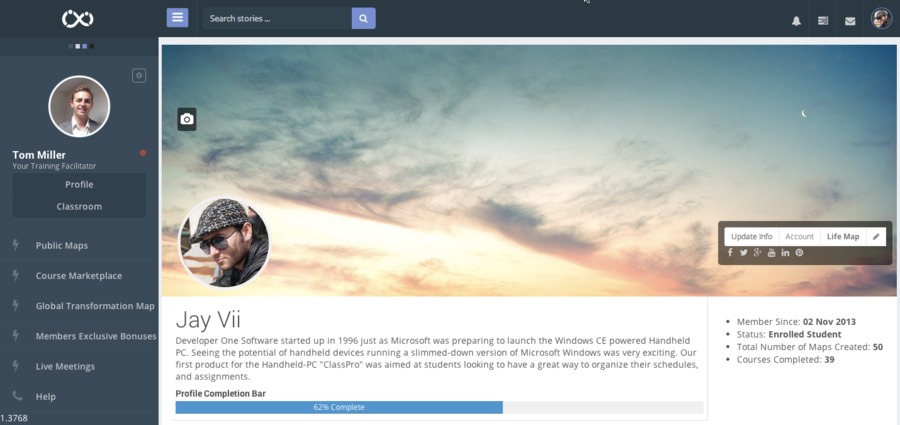Open sidebar settings gear icon

139,75
